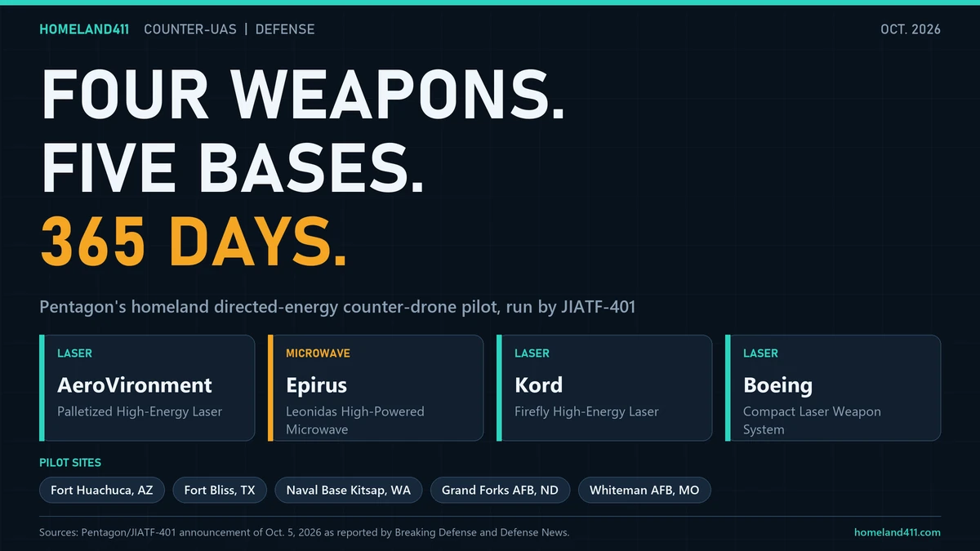Click the LASER tag above Boeing

(760, 353)
